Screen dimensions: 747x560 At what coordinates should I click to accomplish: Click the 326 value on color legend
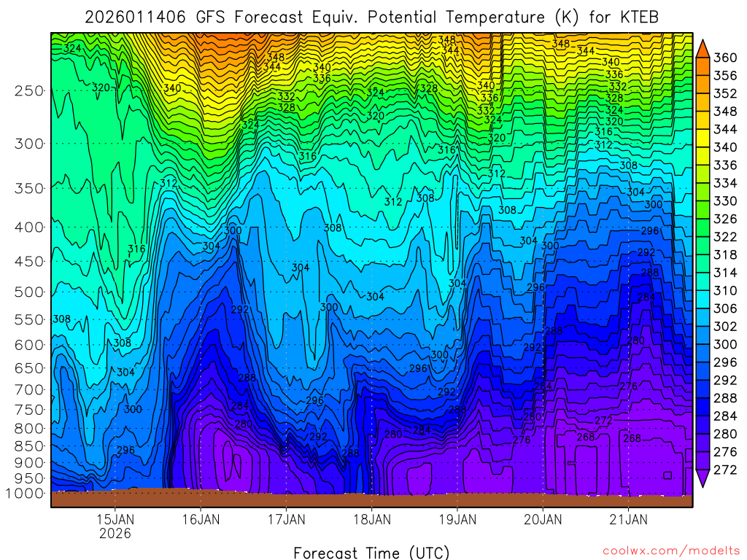click(725, 219)
